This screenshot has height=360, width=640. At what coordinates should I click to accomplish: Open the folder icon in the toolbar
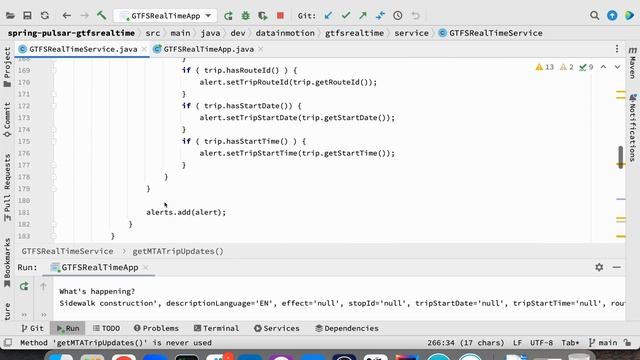10,16
